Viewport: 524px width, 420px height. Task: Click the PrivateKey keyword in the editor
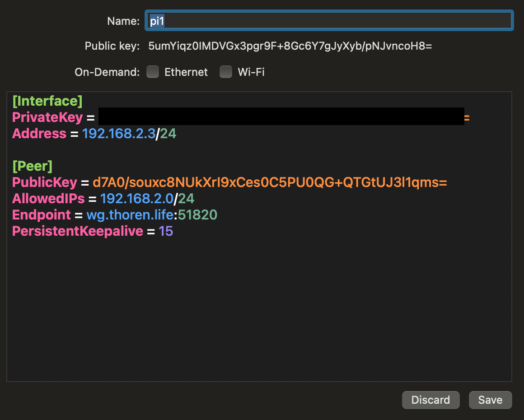[x=47, y=117]
